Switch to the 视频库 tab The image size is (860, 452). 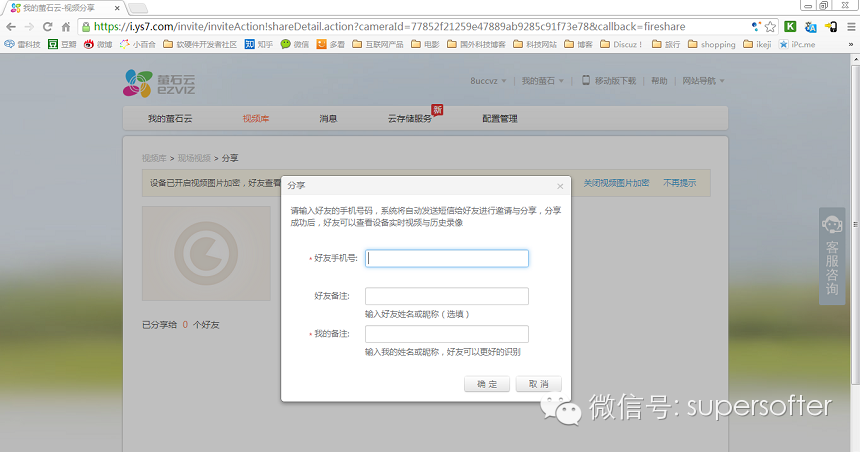tap(256, 118)
